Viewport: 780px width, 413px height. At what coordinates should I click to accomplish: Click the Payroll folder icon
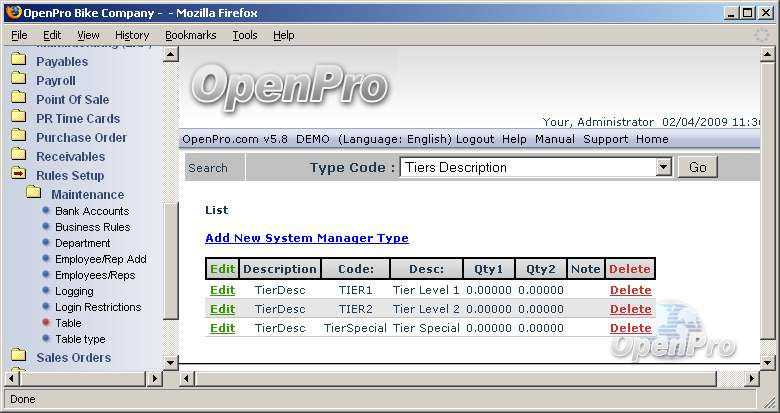(18, 80)
